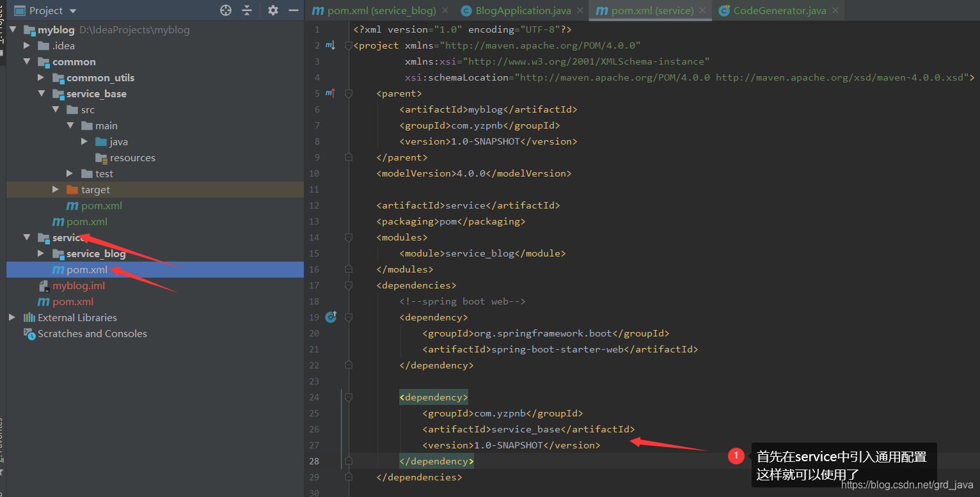Click the packaging pom line
Viewport: 980px width, 497px height.
coord(451,221)
